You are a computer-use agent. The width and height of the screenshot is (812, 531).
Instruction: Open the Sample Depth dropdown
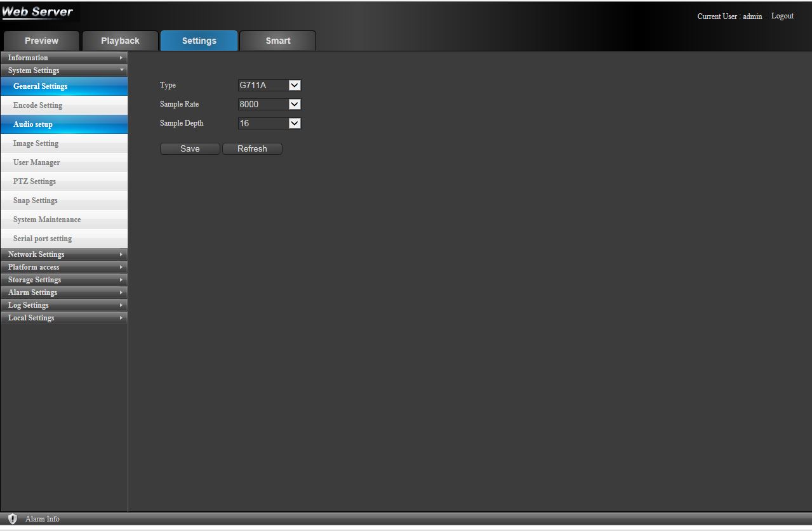269,124
